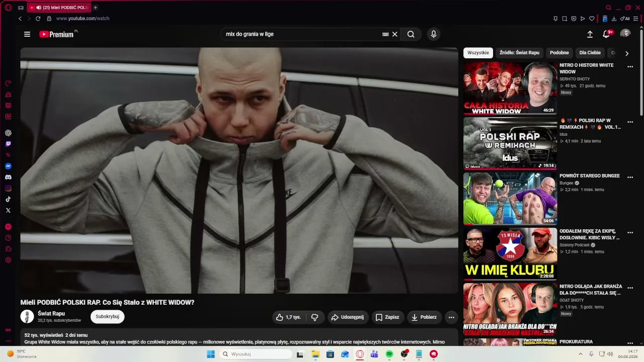The width and height of the screenshot is (644, 362).
Task: Open TikTok in the Opera sidebar
Action: (x=8, y=199)
